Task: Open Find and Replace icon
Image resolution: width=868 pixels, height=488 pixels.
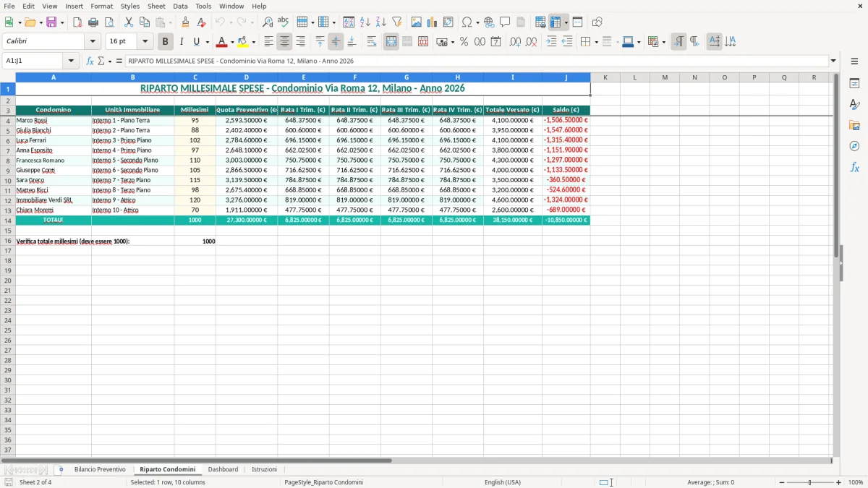Action: [x=268, y=22]
